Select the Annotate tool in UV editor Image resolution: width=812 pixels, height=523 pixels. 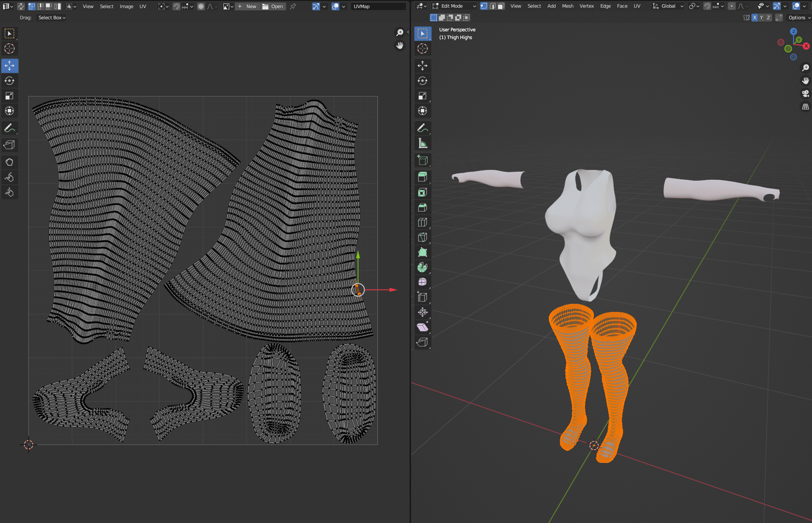tap(9, 128)
